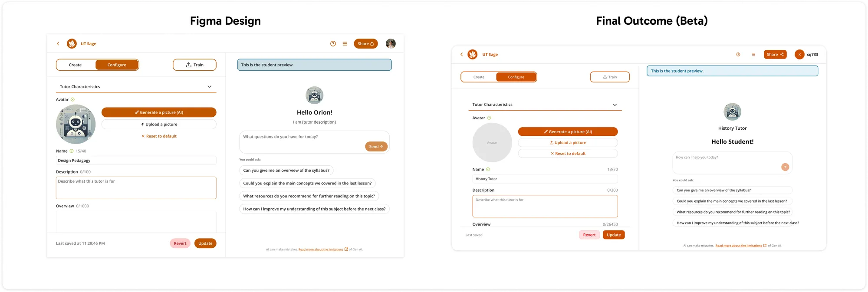Click Generate a picture (AI) in Final Outcome

point(568,132)
